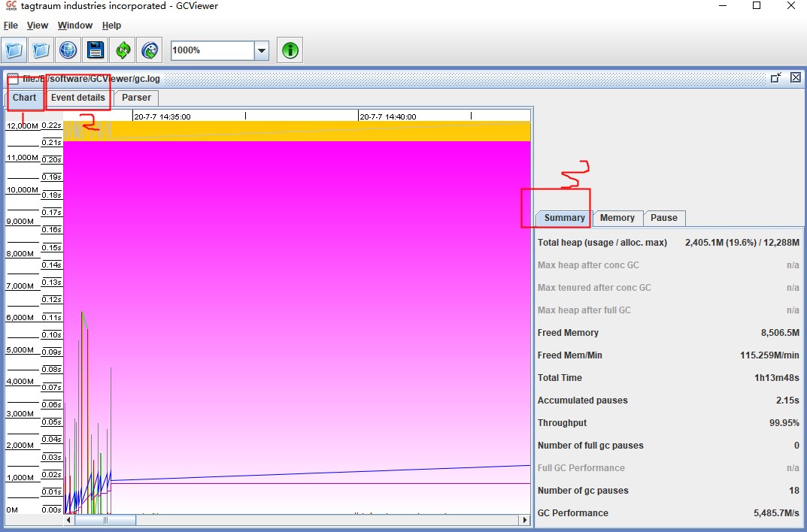Click the 'Total Time' label
The image size is (807, 532).
(x=560, y=378)
